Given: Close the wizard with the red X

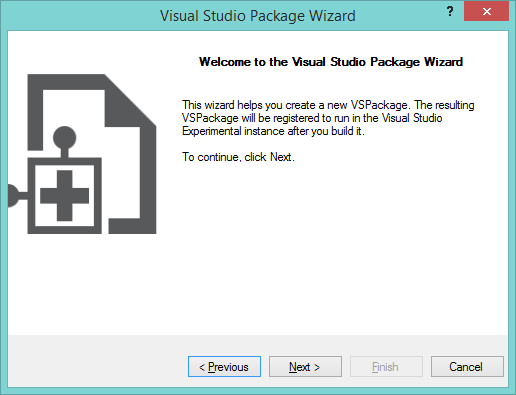Looking at the screenshot, I should coord(486,12).
